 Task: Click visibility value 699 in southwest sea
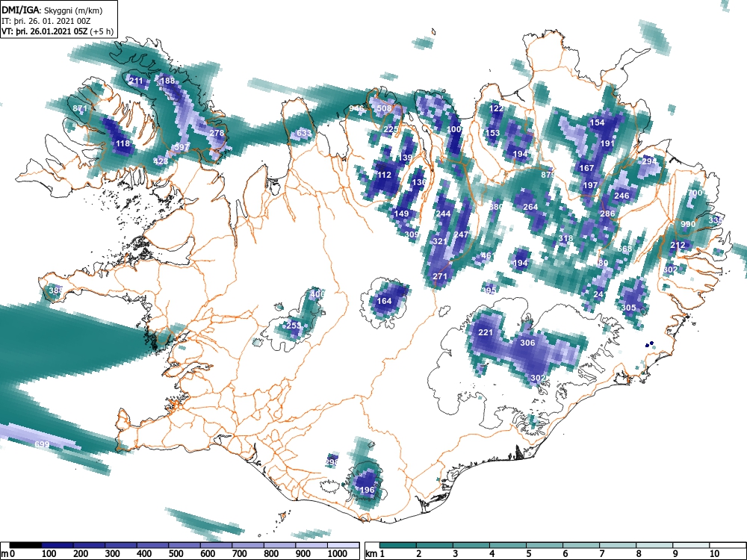(x=42, y=445)
